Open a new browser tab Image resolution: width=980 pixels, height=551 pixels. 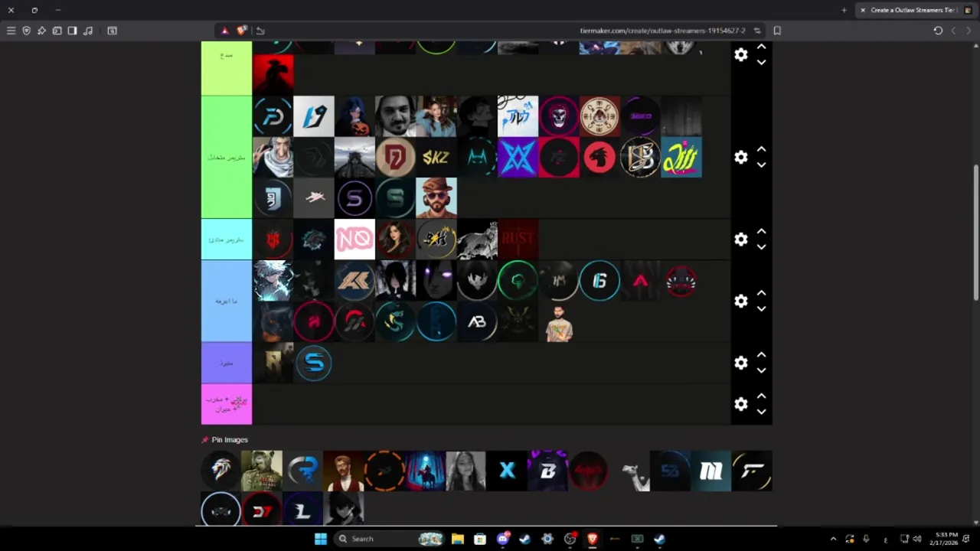tap(844, 10)
